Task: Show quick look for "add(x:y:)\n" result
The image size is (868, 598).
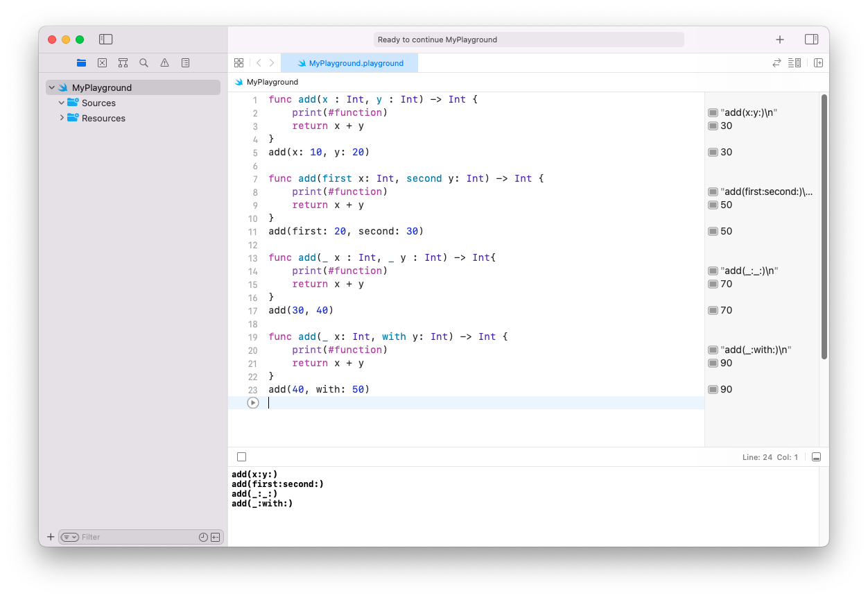Action: (x=713, y=112)
